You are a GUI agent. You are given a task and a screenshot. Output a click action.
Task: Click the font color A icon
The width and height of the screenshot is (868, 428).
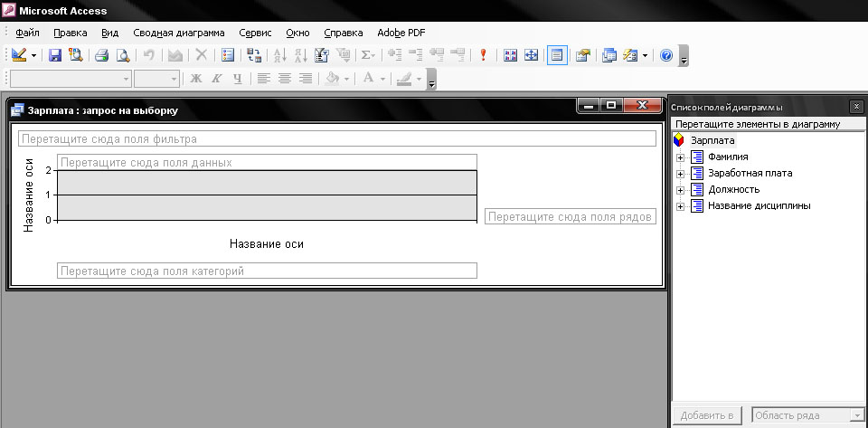pos(368,79)
